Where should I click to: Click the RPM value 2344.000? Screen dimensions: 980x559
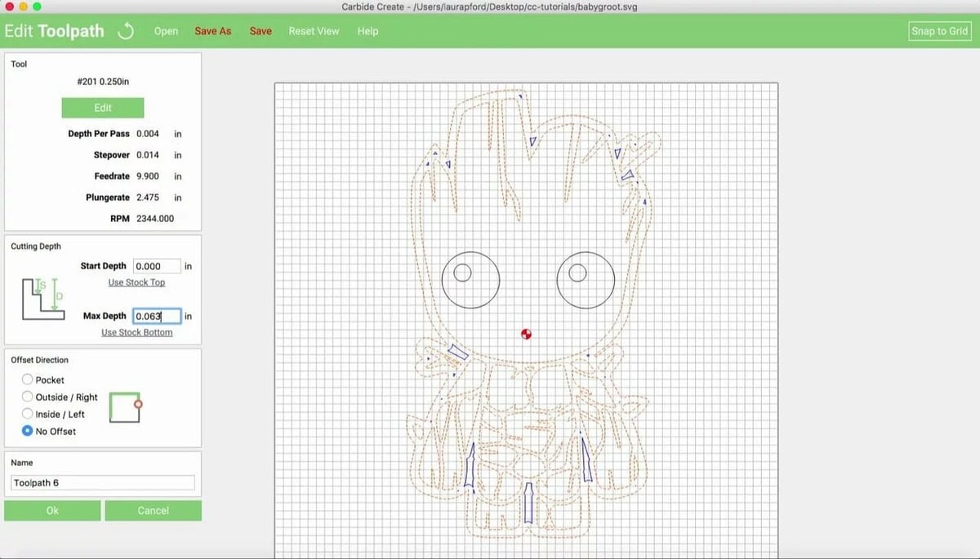coord(155,219)
